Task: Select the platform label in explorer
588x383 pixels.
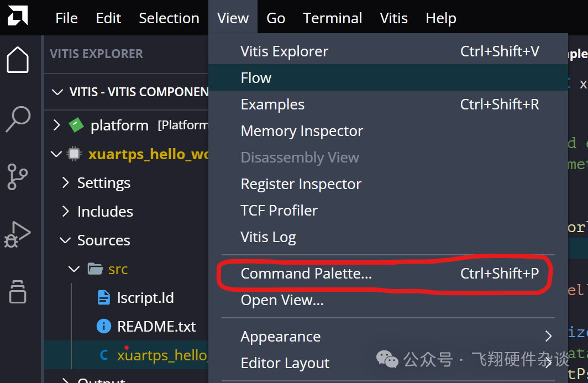Action: (x=119, y=125)
